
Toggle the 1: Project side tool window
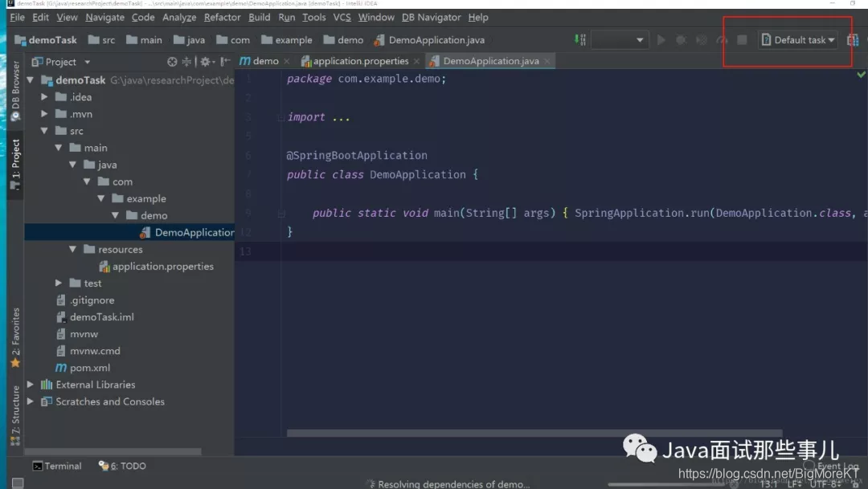(x=15, y=165)
